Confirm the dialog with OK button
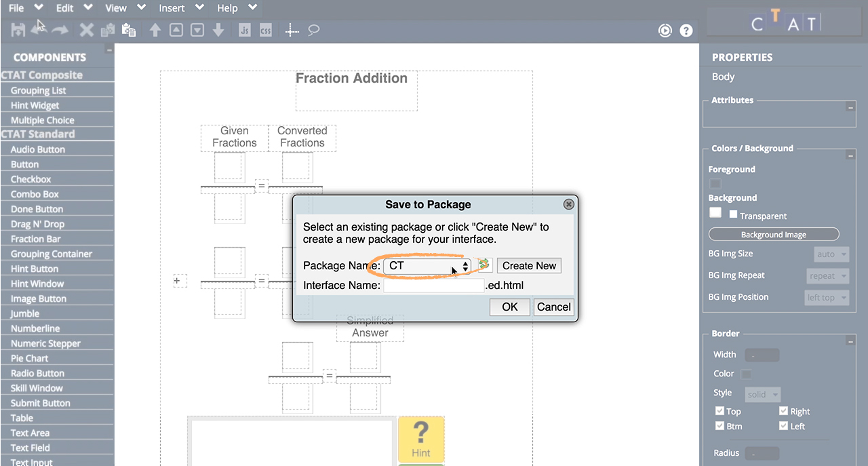Screen dimensions: 868x466 pyautogui.click(x=509, y=307)
